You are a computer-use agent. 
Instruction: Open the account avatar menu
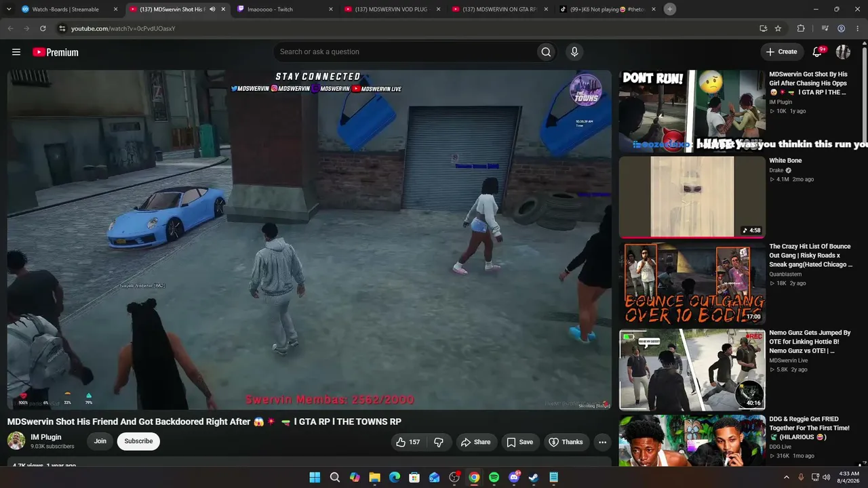[x=843, y=52]
